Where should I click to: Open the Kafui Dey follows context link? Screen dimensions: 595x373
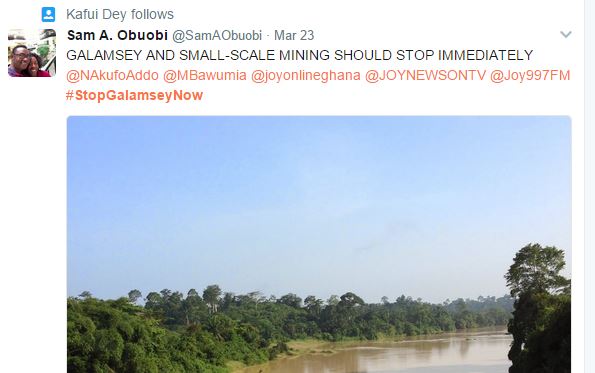click(x=120, y=14)
